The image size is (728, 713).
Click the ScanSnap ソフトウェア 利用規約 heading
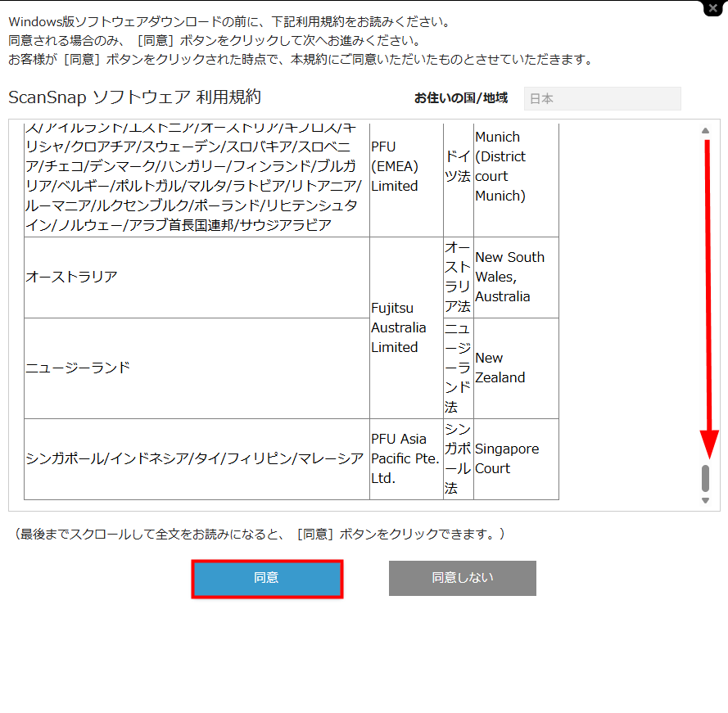[134, 97]
